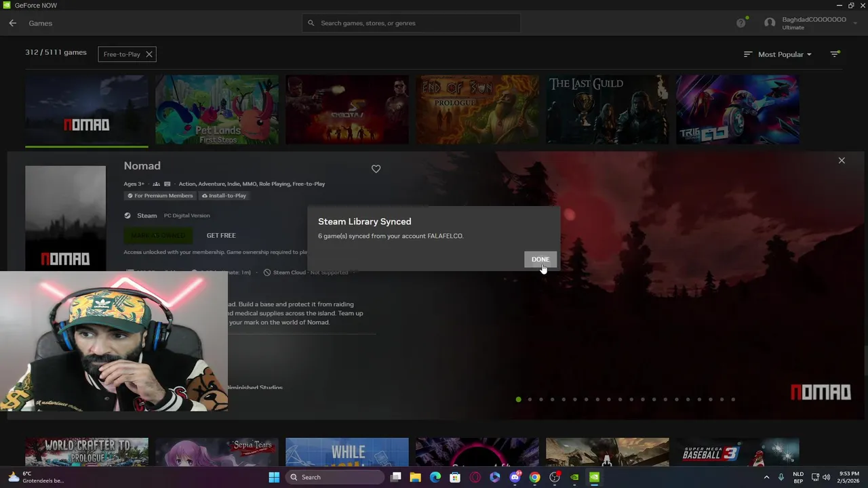
Task: Open the While game thumbnail
Action: pyautogui.click(x=347, y=453)
